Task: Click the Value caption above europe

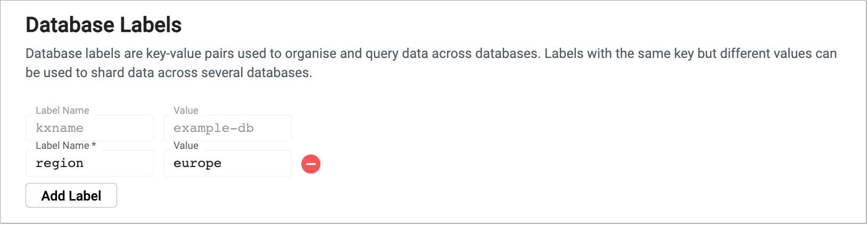Action: (x=186, y=146)
